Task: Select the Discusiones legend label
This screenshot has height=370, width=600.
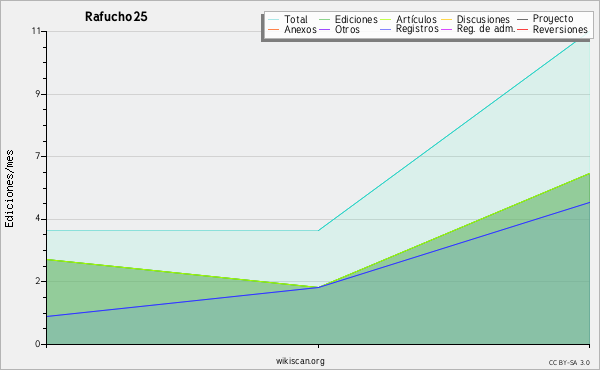Action: [x=483, y=19]
